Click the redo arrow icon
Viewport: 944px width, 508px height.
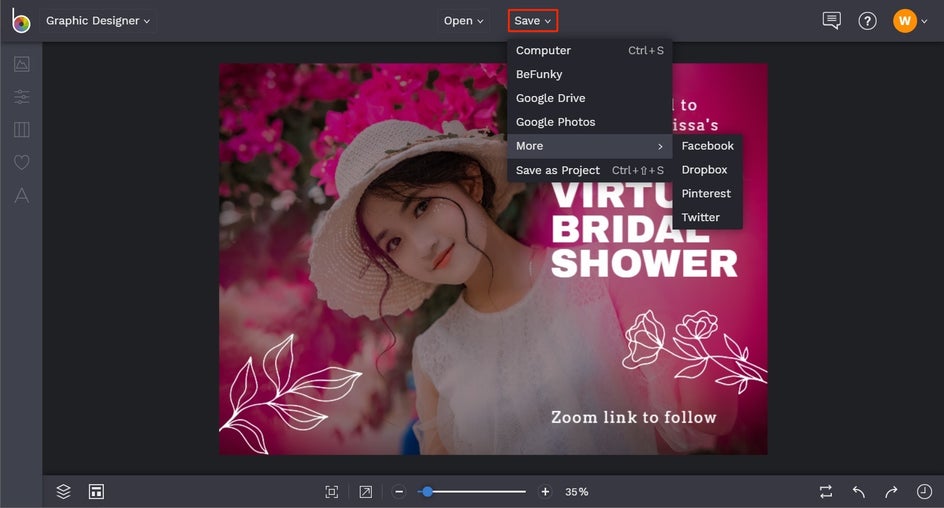coord(891,492)
